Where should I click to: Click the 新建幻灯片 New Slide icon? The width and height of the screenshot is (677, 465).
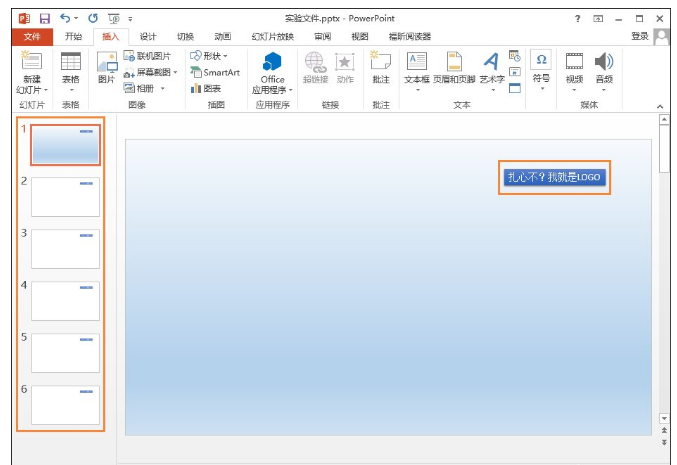(x=32, y=61)
